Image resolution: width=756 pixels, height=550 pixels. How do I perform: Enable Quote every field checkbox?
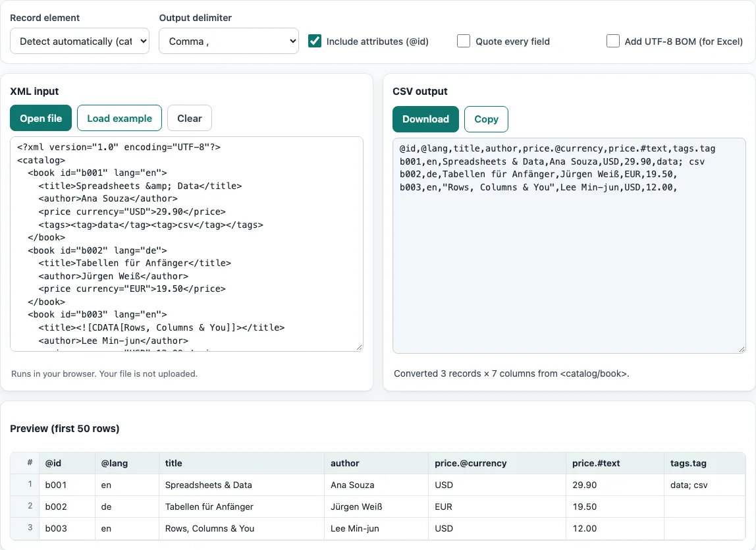(464, 41)
